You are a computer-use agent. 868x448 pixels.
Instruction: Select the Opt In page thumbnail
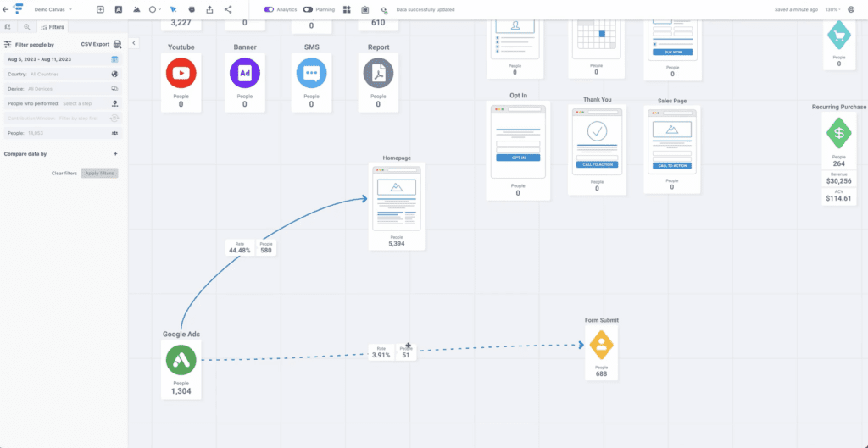pyautogui.click(x=518, y=141)
